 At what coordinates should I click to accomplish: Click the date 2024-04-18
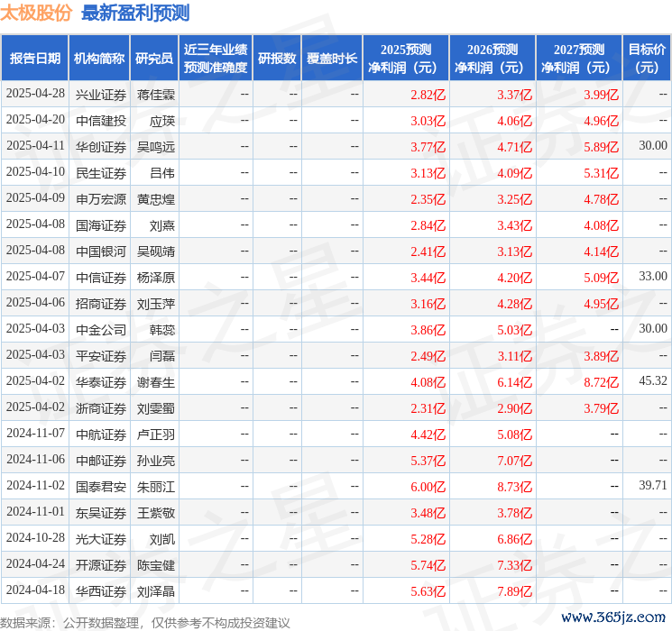pos(35,590)
